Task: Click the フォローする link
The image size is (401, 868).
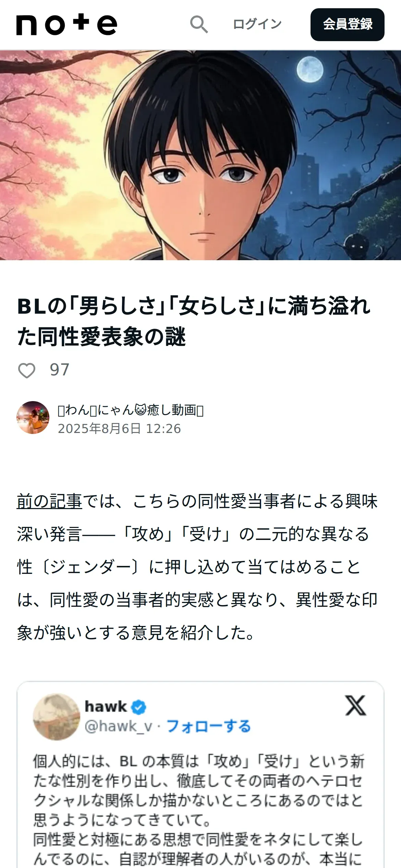Action: (209, 726)
